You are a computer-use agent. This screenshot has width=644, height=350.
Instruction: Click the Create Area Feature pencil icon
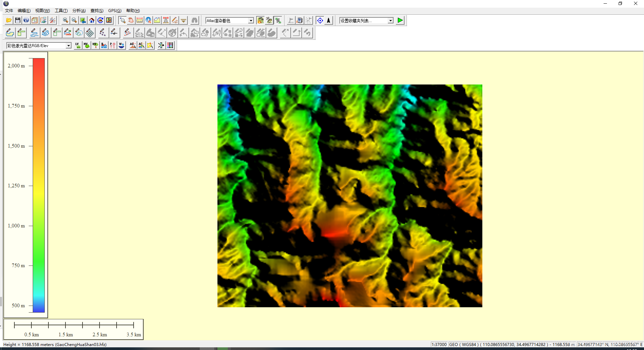[x=10, y=33]
